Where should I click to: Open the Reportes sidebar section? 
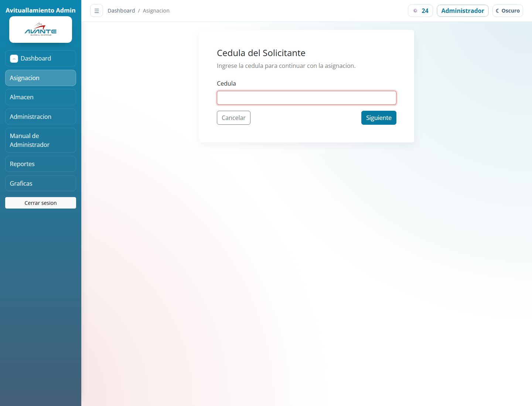(41, 164)
